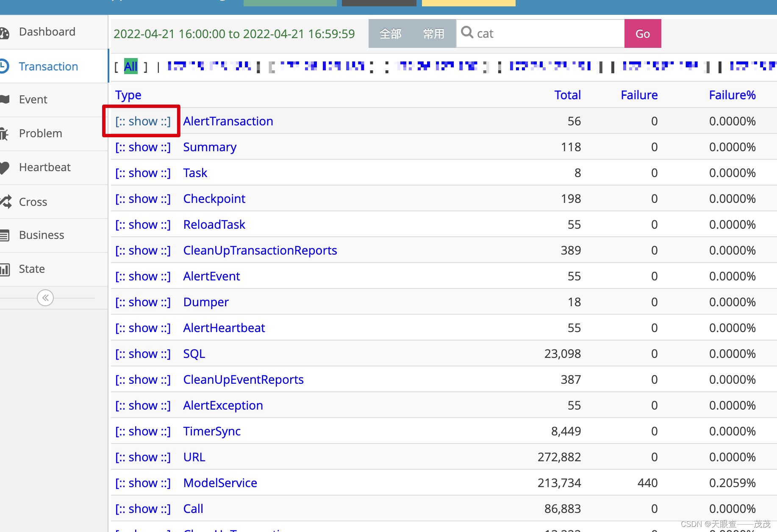Open the CleanUpEventReports type link
Screen dimensions: 777x532
tap(243, 380)
